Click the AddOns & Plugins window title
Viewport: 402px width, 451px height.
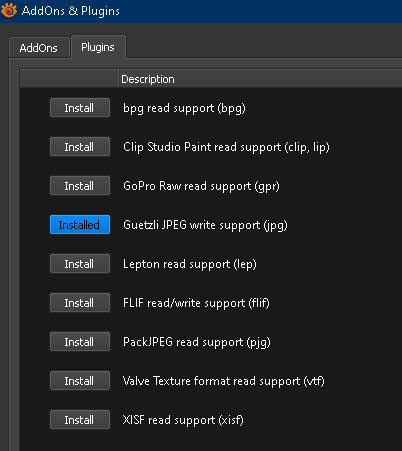pos(71,11)
